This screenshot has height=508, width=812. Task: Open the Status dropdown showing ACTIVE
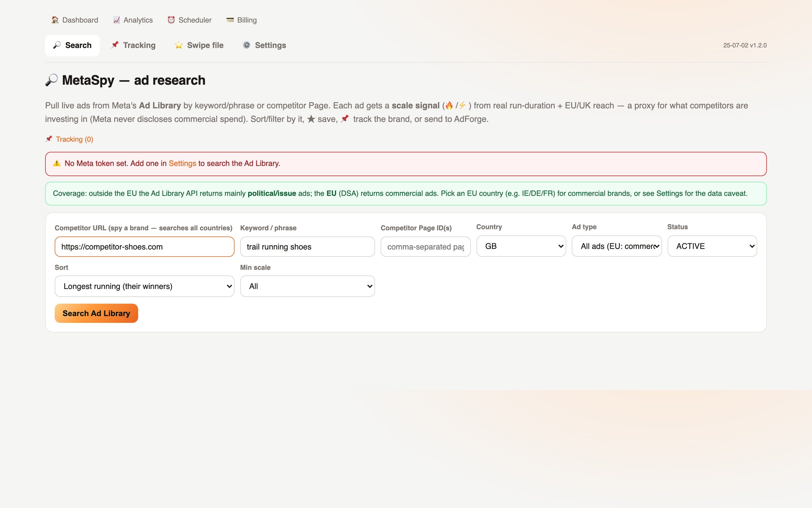tap(712, 246)
